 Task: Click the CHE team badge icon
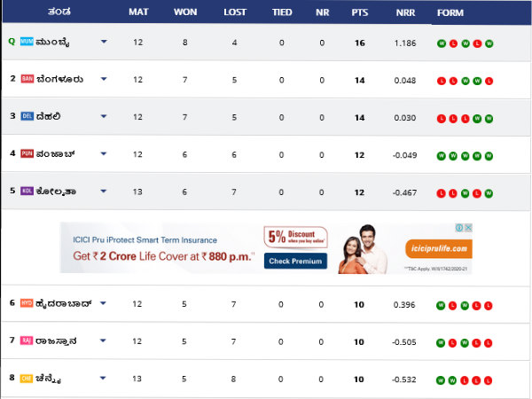point(27,378)
